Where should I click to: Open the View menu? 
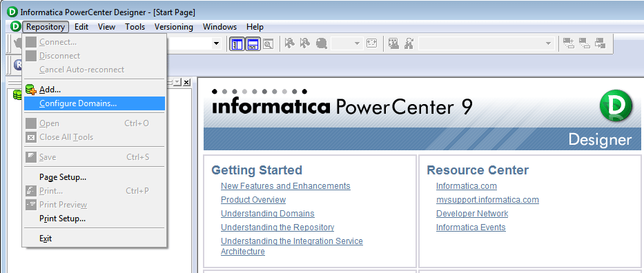(106, 27)
